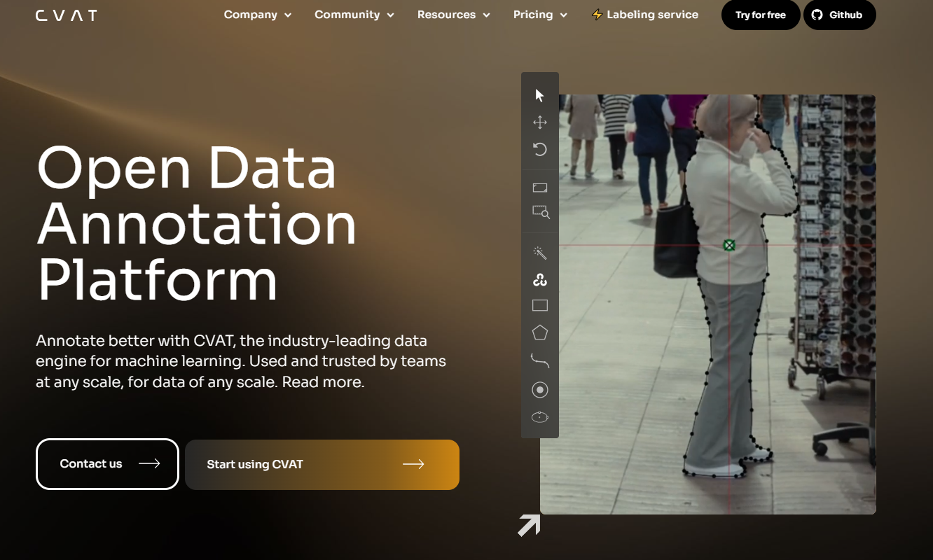Select the cursor tool in annotation toolbar

[x=539, y=95]
